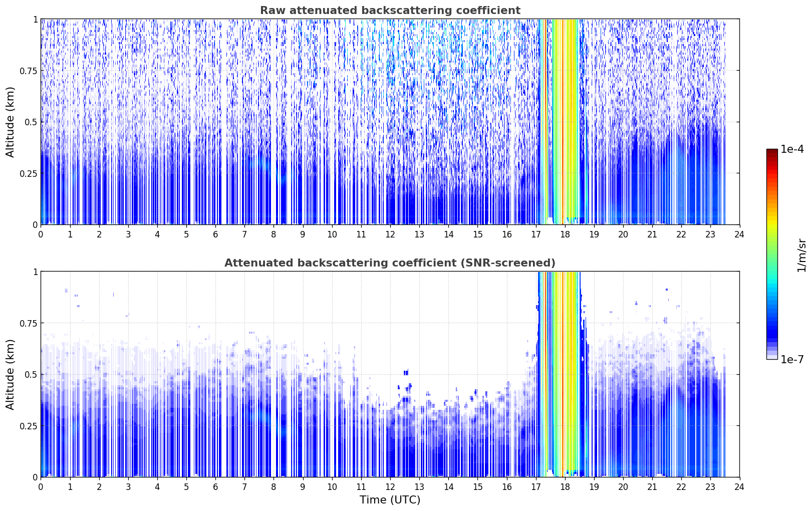The height and width of the screenshot is (511, 812).
Task: Click the 6 hour tick on bottom plot
Action: click(215, 486)
